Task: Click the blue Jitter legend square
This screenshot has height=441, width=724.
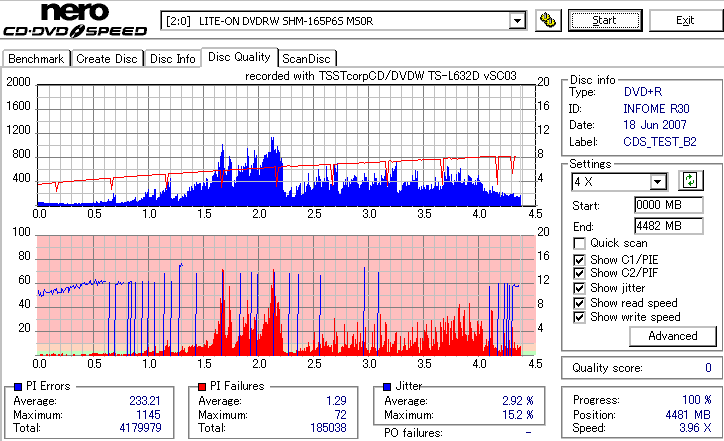Action: point(387,387)
